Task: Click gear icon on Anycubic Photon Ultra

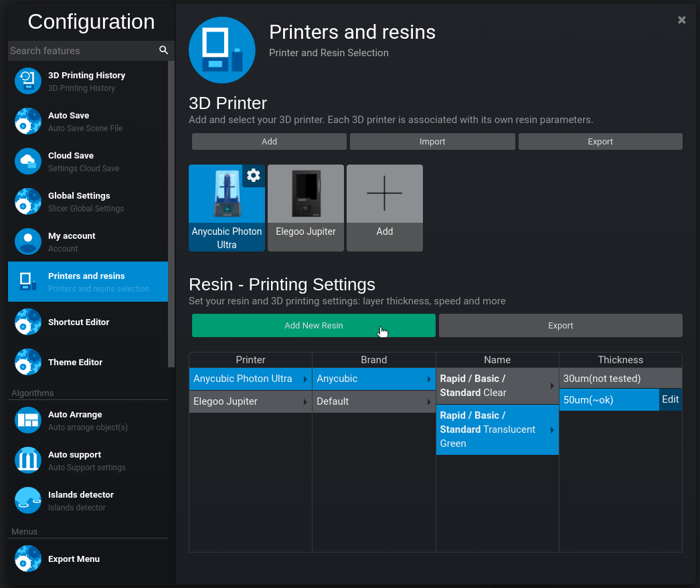Action: 253,176
